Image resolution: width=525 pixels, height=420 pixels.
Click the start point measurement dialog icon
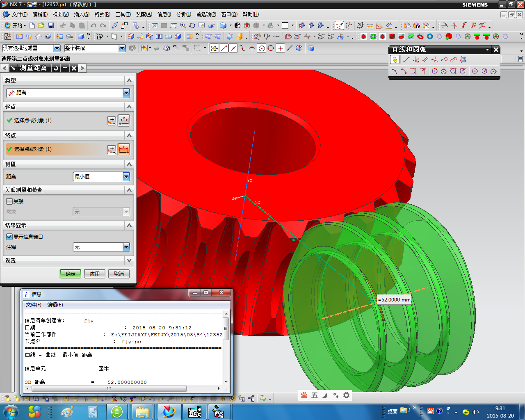coord(124,121)
